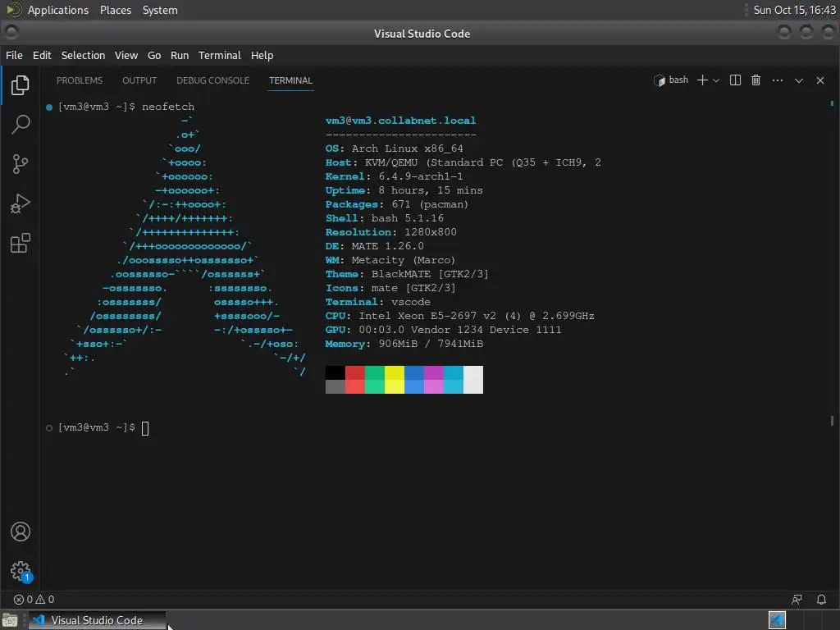Screen dimensions: 840x630
Task: Switch to the DEBUG CONSOLE tab
Action: 212,80
